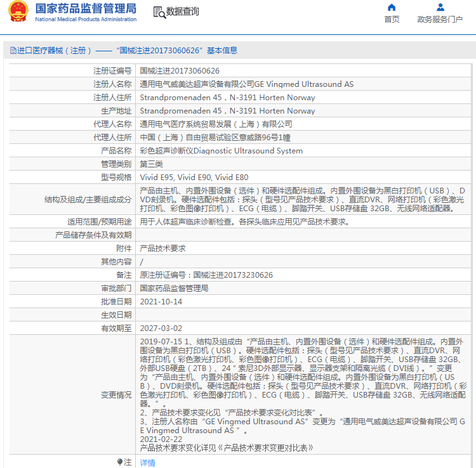Click the 首页 home icon
Screen dimensions: 476x468
click(392, 7)
